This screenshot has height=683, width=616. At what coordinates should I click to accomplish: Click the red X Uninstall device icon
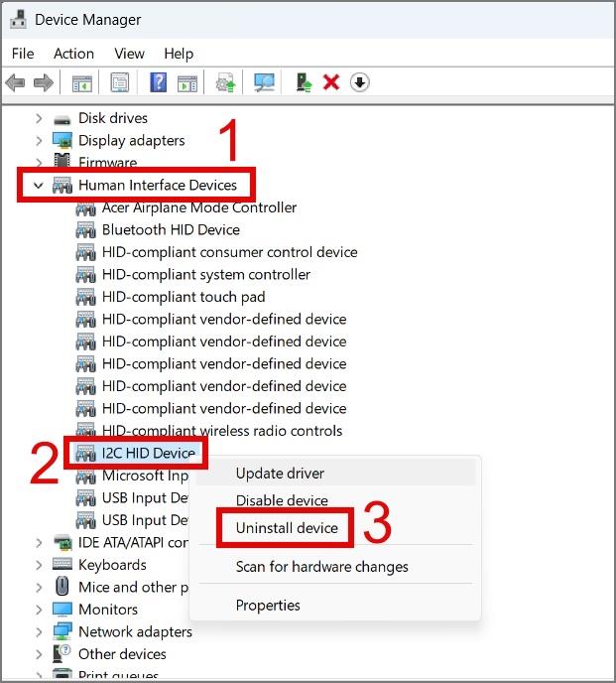331,82
